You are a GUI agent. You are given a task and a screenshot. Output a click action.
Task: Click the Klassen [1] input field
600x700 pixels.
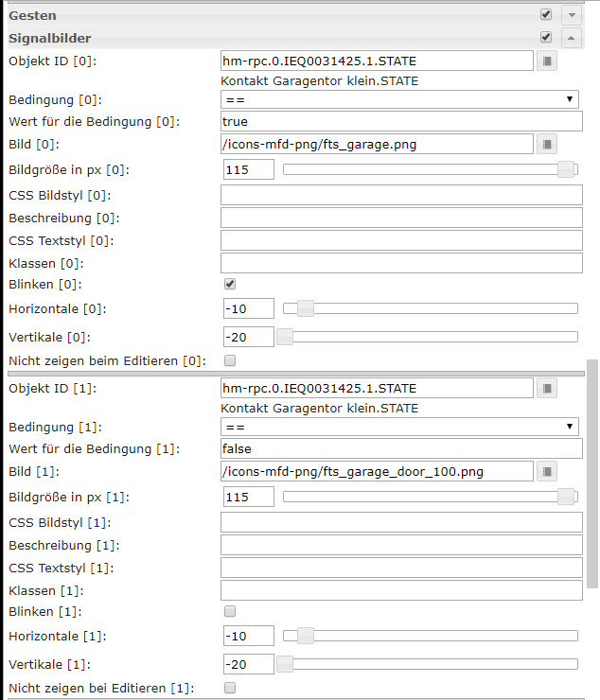(x=400, y=590)
